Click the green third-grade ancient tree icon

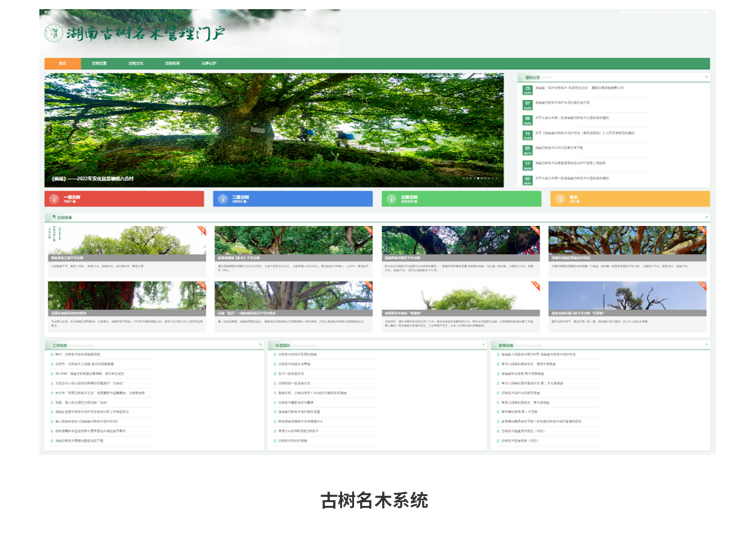391,199
